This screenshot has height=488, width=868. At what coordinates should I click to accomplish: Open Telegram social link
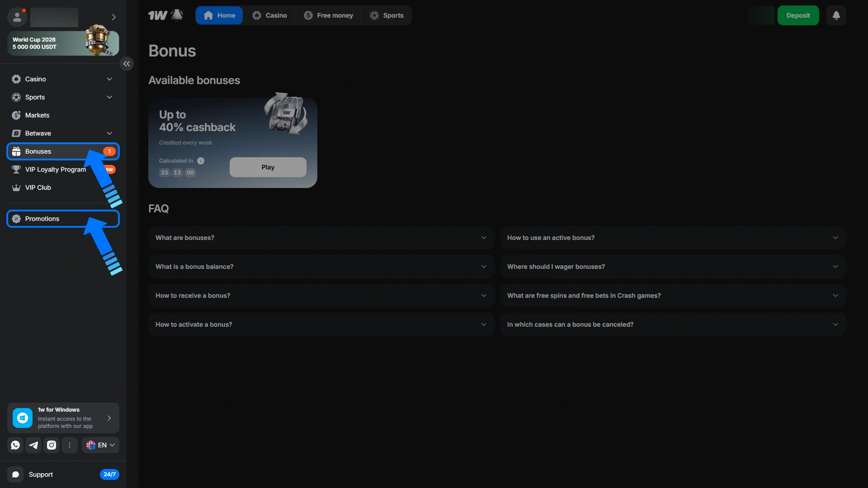(33, 445)
